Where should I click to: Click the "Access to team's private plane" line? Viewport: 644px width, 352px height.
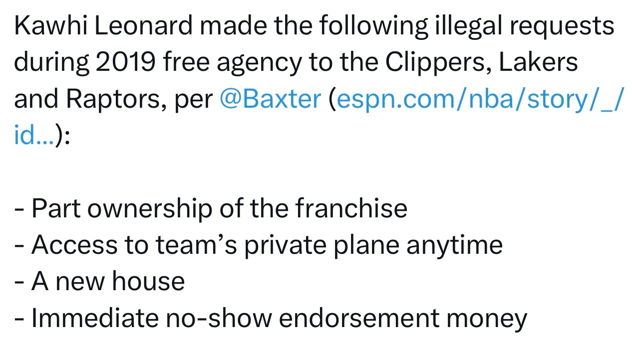(259, 245)
